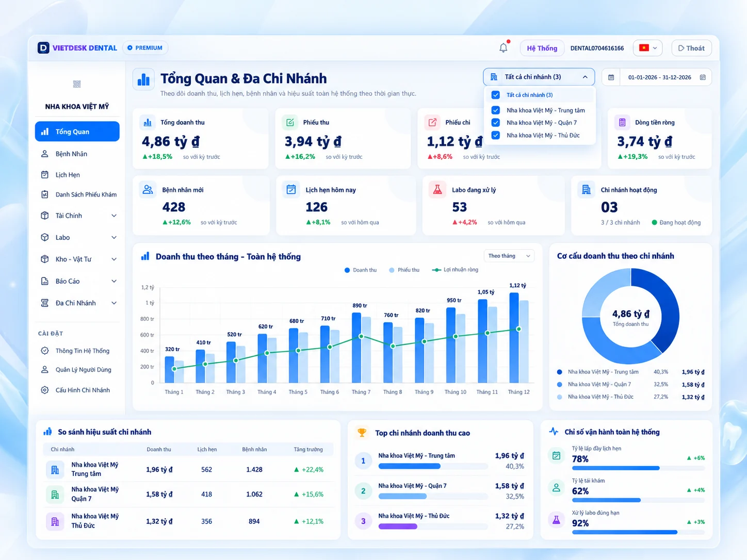Open the notification bell

pyautogui.click(x=504, y=47)
